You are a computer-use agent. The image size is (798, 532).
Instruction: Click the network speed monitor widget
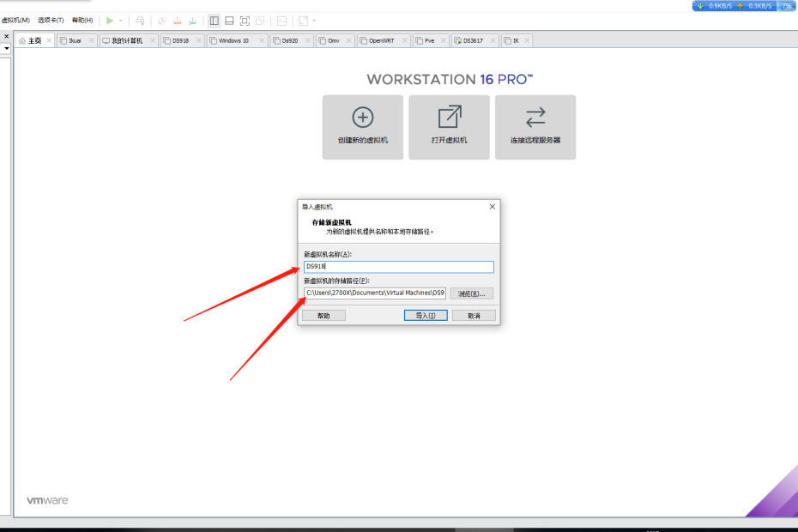(745, 6)
